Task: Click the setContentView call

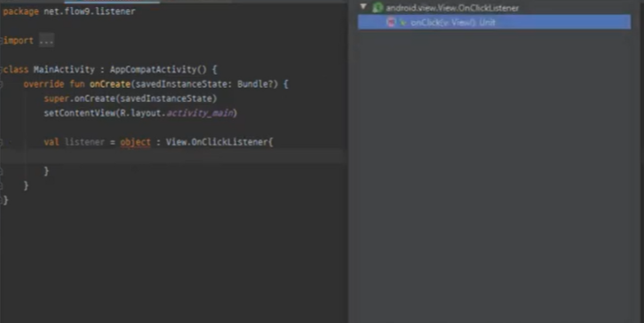Action: point(80,113)
